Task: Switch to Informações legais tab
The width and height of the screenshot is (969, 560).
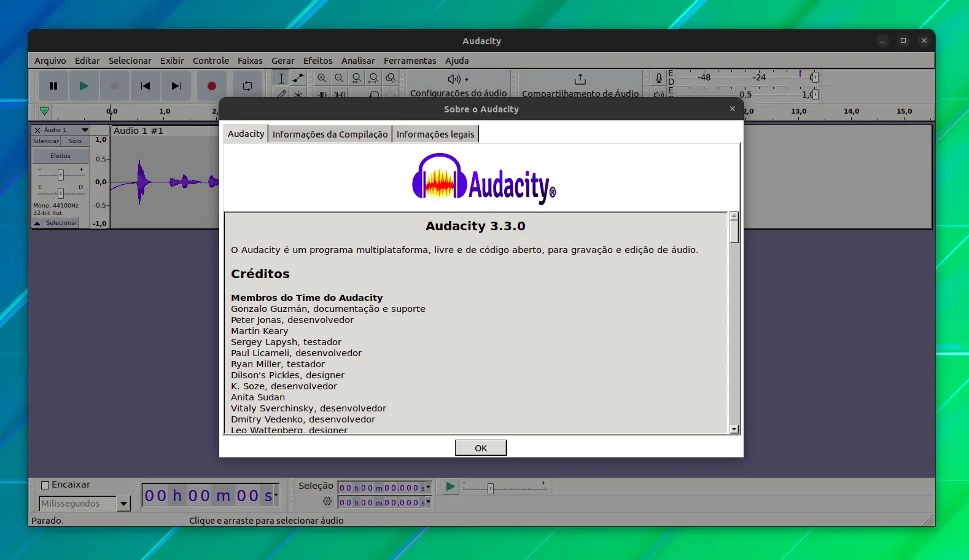Action: (x=435, y=134)
